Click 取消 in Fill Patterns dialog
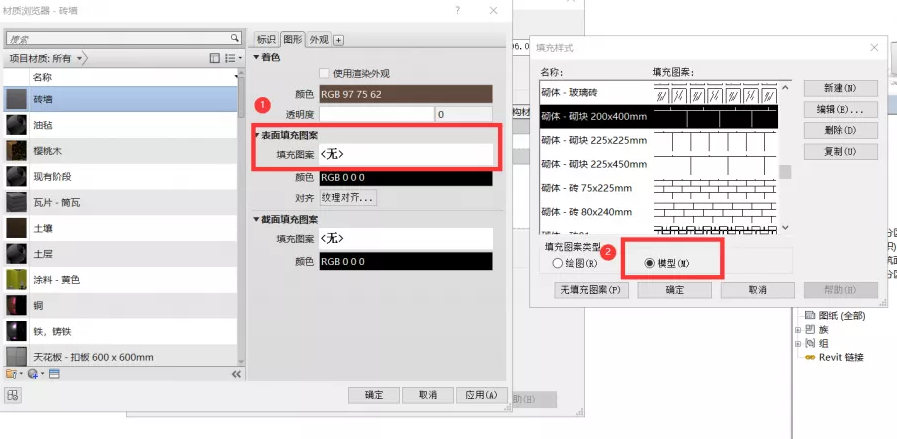 [x=757, y=290]
